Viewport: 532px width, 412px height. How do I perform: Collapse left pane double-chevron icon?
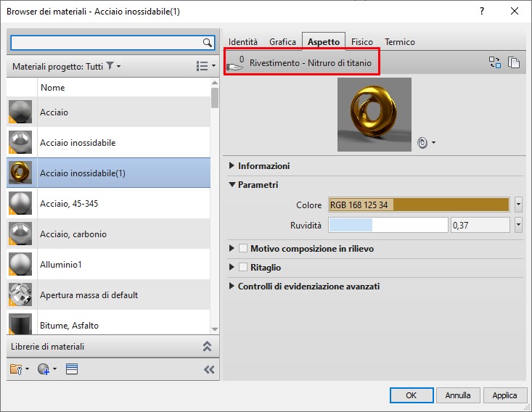[209, 369]
